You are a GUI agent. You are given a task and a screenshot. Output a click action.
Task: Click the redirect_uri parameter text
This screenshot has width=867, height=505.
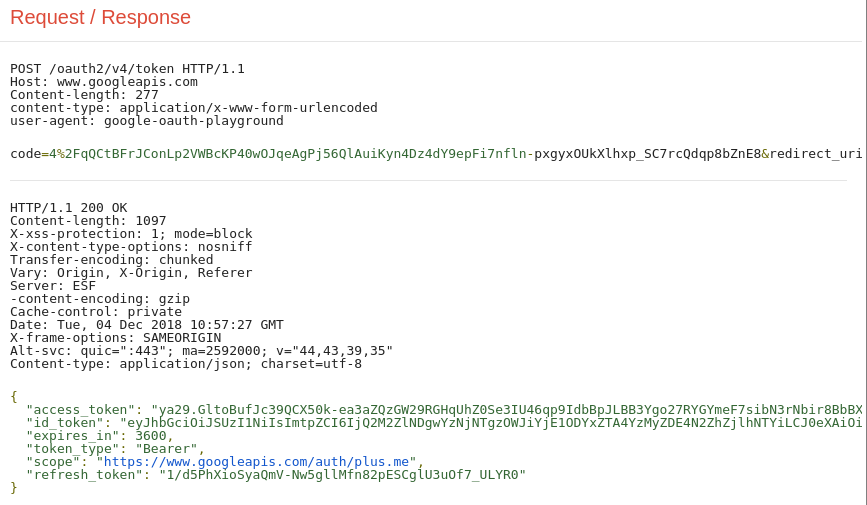[816, 154]
